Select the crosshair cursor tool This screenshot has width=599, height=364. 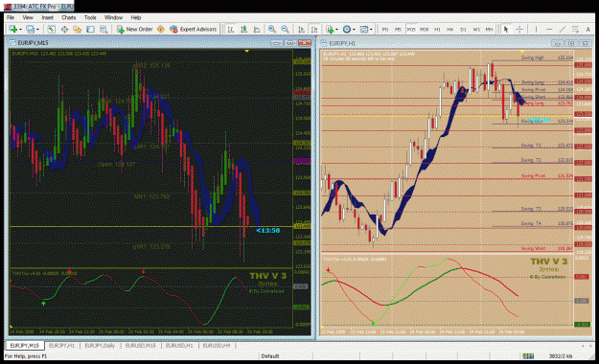coord(519,29)
